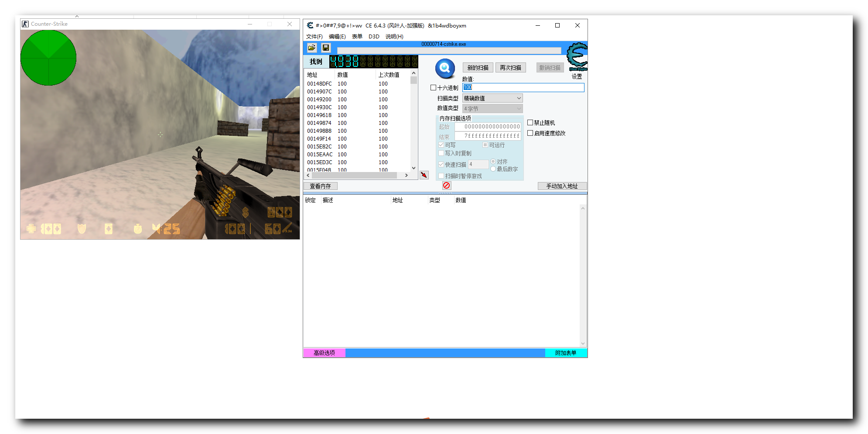Click the results list vertical scrollbar thumb

pyautogui.click(x=414, y=80)
